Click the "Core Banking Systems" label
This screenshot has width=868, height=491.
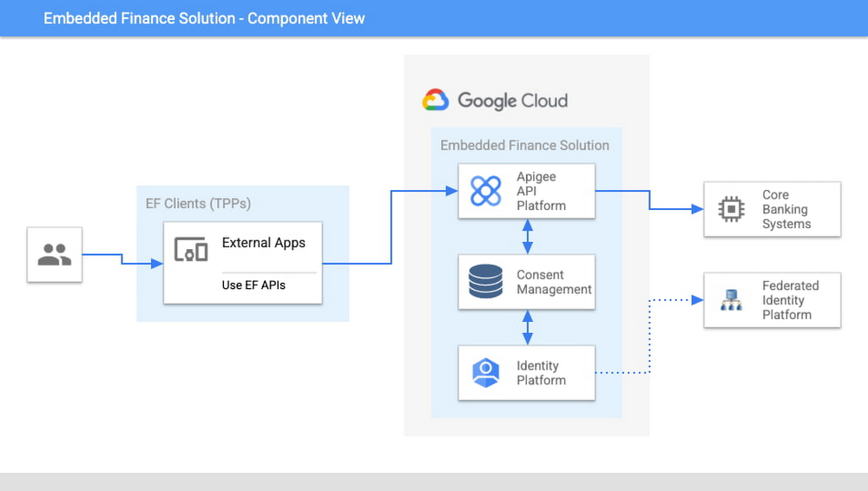point(786,209)
